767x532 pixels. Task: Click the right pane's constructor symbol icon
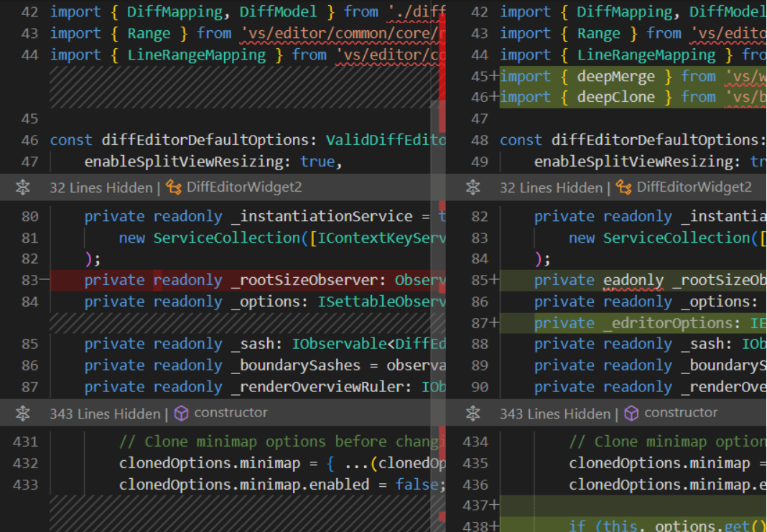point(633,414)
